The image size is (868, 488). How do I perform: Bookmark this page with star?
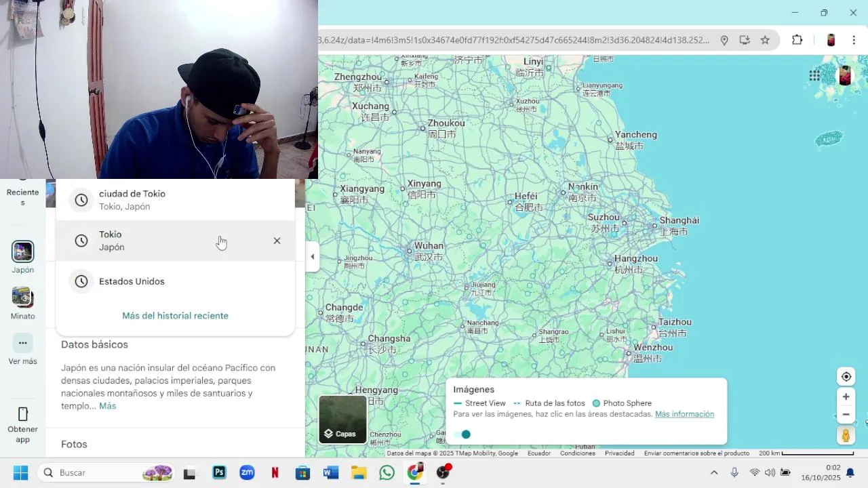click(x=765, y=40)
